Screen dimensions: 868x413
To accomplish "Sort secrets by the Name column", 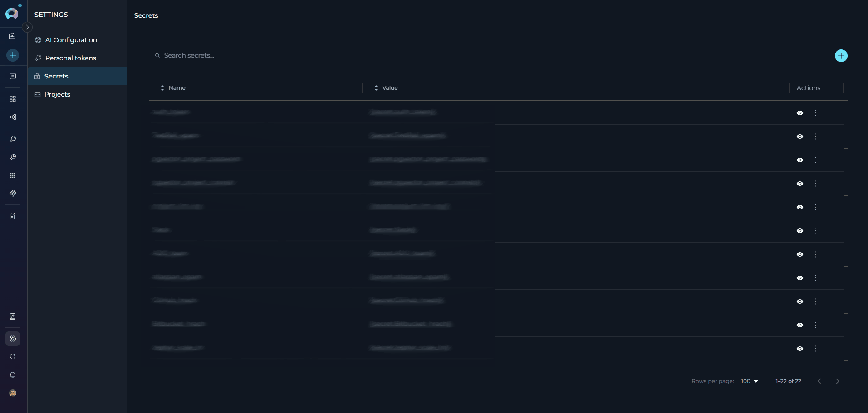I will (x=177, y=88).
